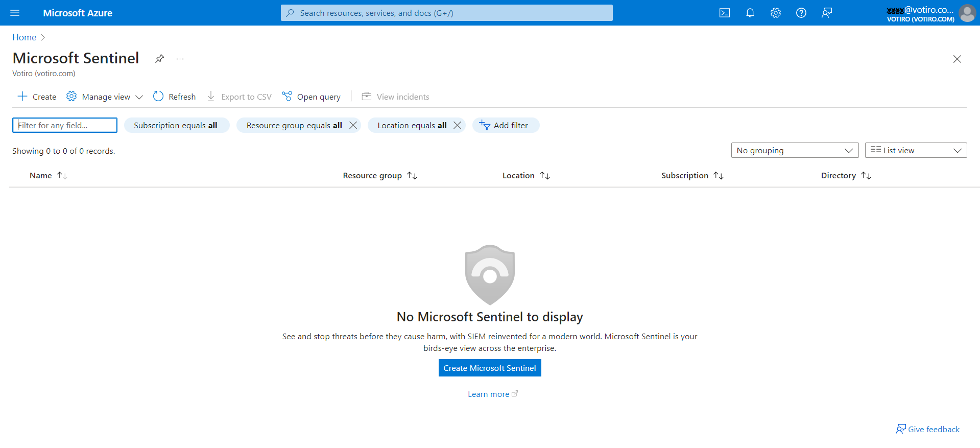Click the Microsoft Azure logo text

(78, 13)
